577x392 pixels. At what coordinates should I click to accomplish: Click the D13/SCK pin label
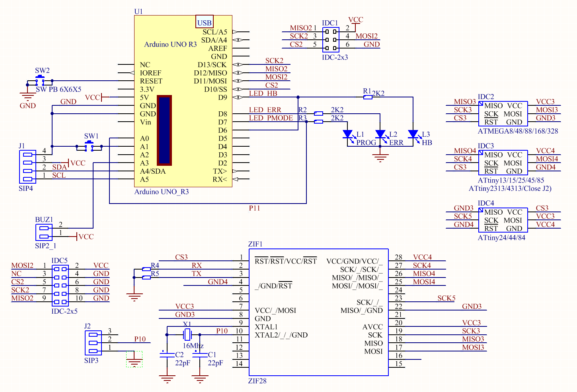click(x=212, y=65)
